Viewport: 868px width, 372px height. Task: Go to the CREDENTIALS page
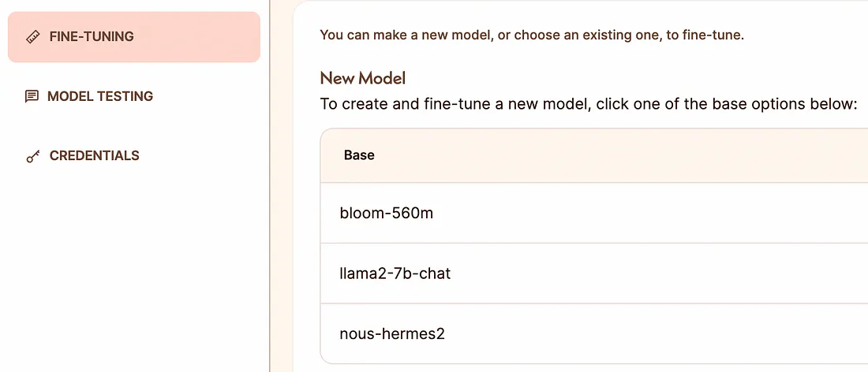coord(94,156)
